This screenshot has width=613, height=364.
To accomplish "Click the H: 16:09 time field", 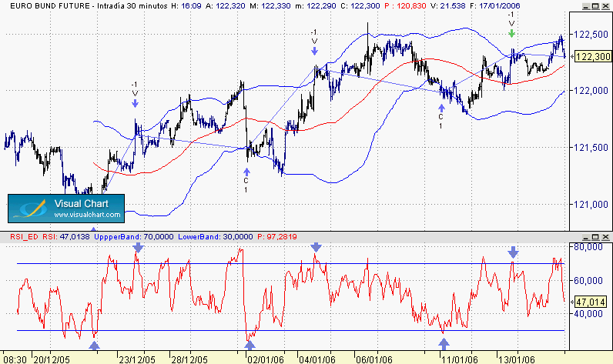I will point(186,6).
